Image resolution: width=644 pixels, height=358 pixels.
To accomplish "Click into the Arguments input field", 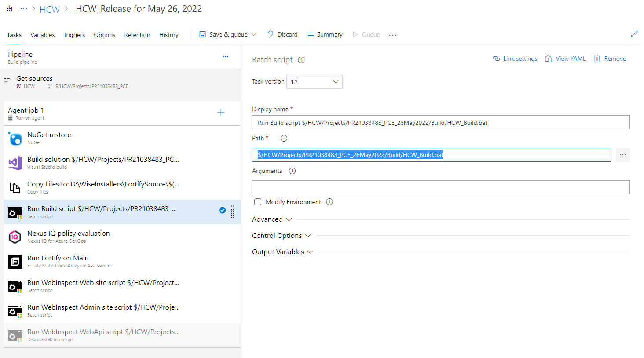I will 440,187.
